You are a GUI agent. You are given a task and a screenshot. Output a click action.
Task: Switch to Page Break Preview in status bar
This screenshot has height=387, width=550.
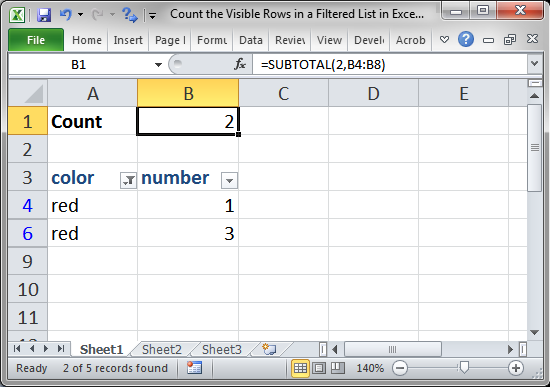pyautogui.click(x=337, y=368)
